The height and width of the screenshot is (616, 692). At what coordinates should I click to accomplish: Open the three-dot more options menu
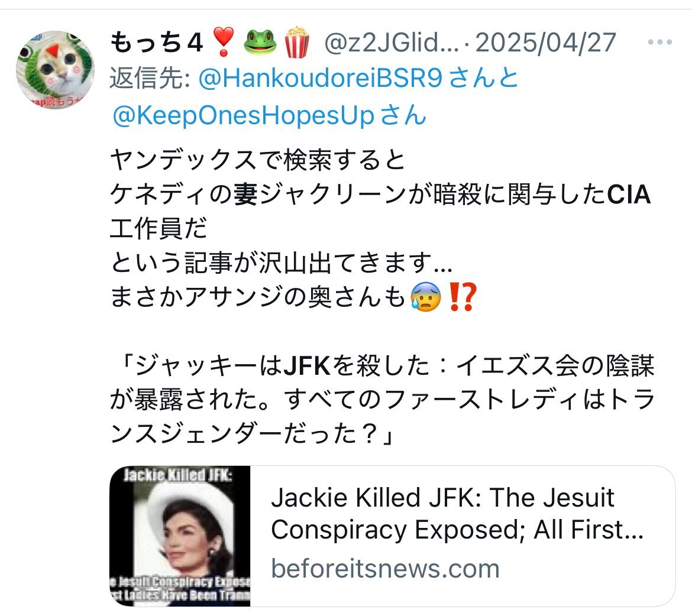tap(660, 43)
